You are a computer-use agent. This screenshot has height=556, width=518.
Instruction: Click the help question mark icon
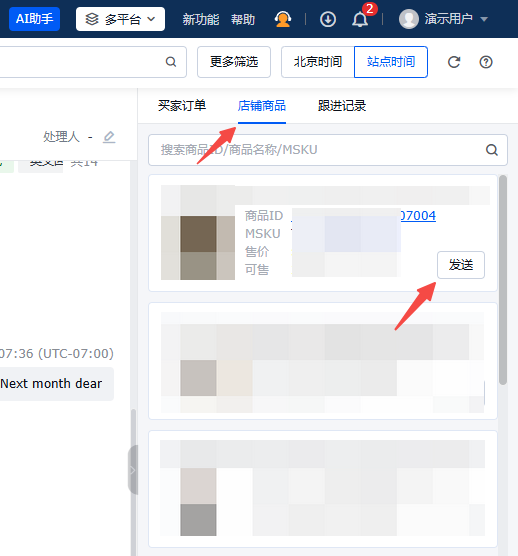(486, 62)
